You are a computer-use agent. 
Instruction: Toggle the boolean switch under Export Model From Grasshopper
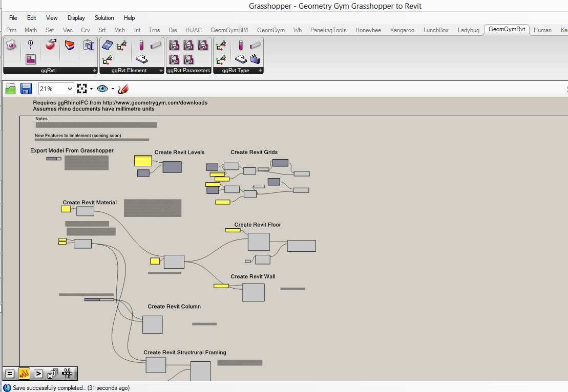(x=54, y=159)
